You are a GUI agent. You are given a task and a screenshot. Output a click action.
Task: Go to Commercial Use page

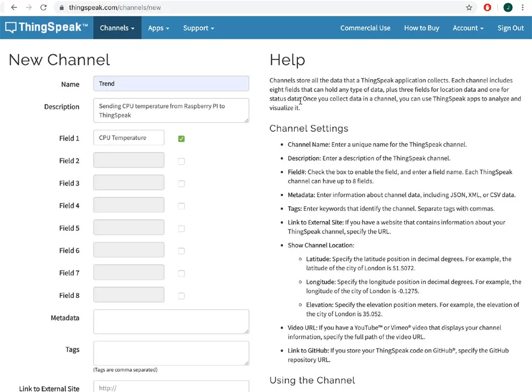coord(365,28)
